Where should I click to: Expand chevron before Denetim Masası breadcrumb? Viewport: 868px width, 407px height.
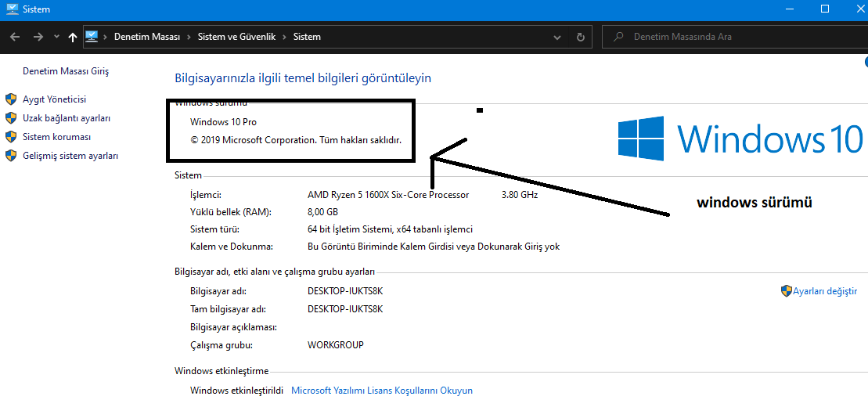pyautogui.click(x=106, y=37)
